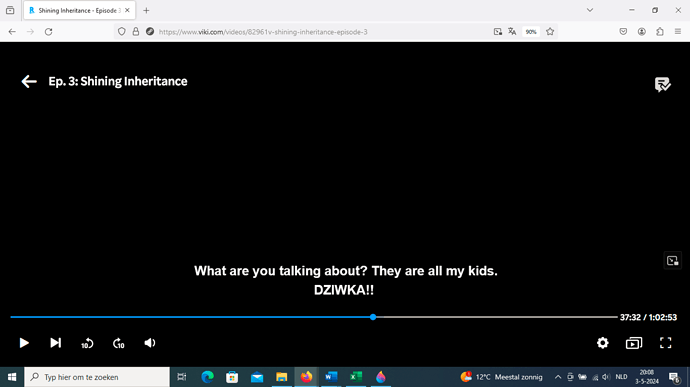This screenshot has width=690, height=387.
Task: Open video settings gear
Action: pos(602,343)
